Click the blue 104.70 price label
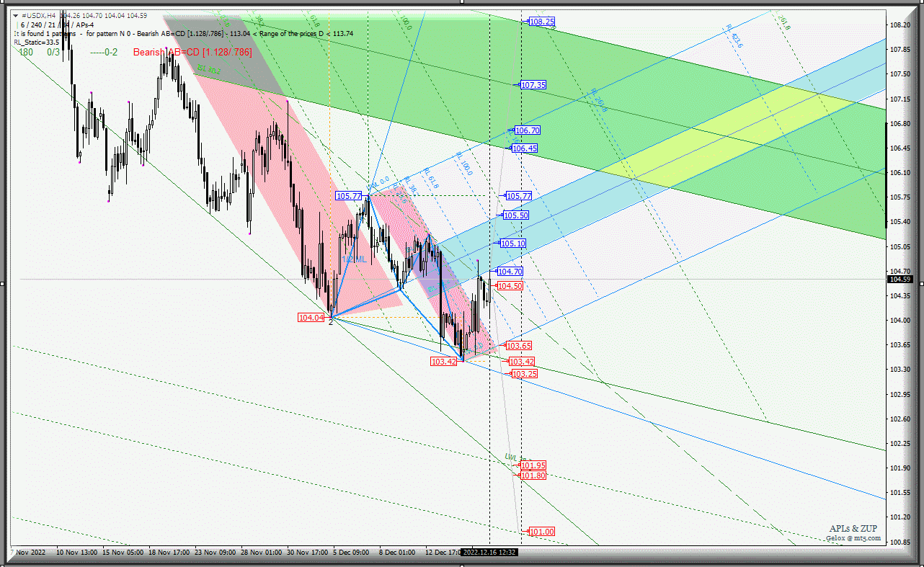 (510, 272)
